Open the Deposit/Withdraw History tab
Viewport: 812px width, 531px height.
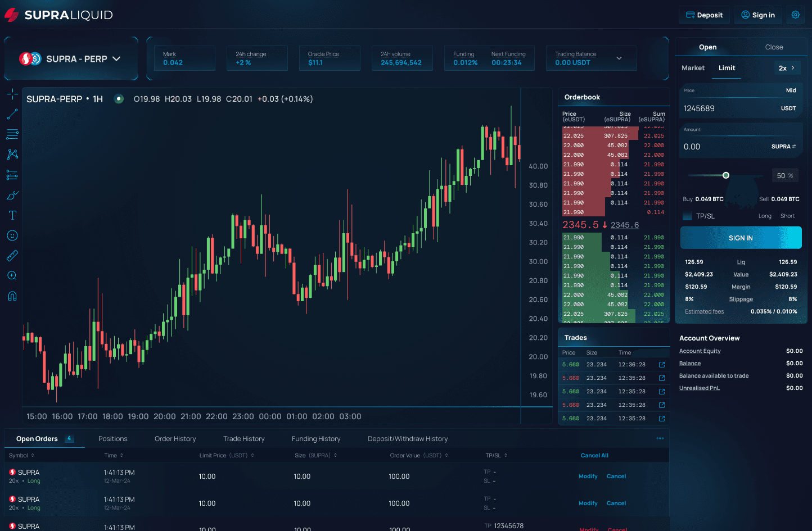[x=408, y=439]
